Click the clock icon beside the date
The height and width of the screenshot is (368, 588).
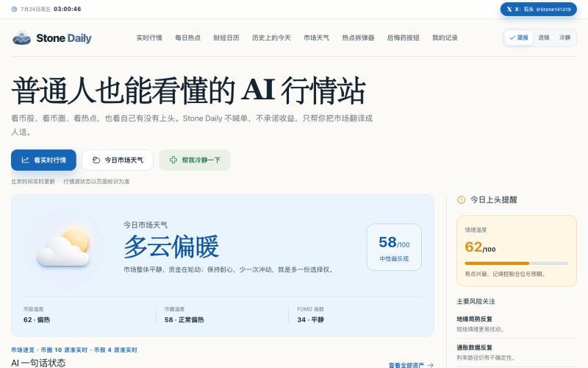tap(14, 9)
